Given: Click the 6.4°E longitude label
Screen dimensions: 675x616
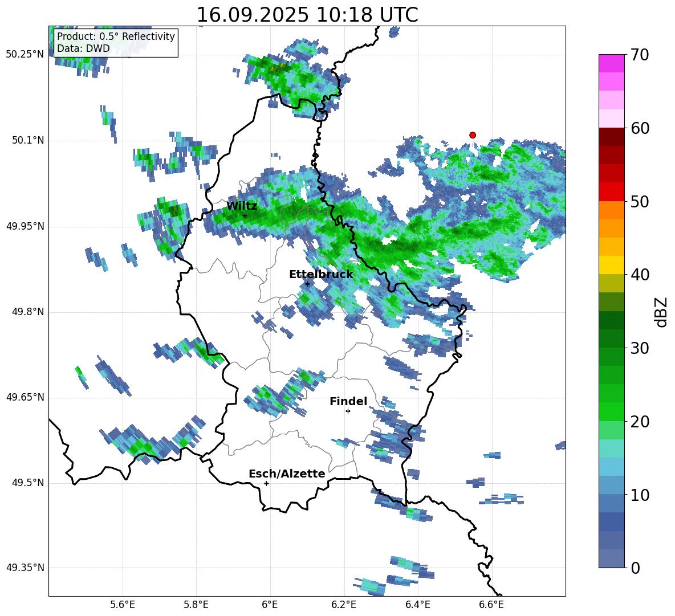Looking at the screenshot, I should point(417,605).
